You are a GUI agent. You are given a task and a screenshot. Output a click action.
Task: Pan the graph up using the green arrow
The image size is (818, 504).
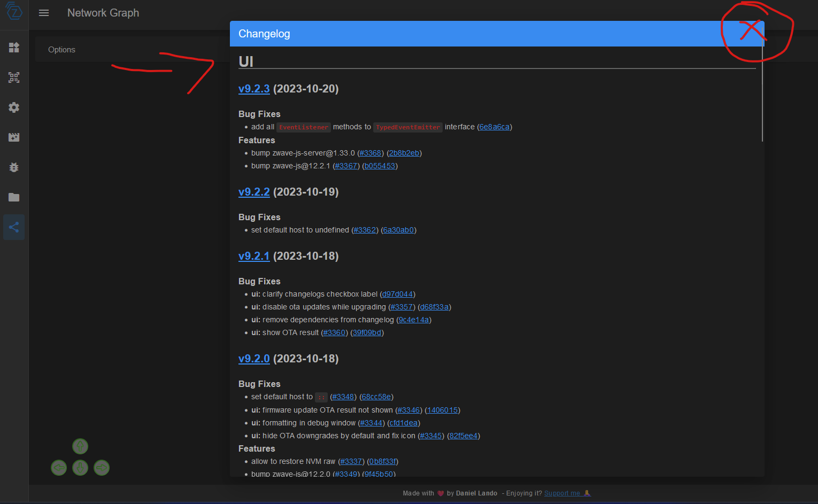80,446
